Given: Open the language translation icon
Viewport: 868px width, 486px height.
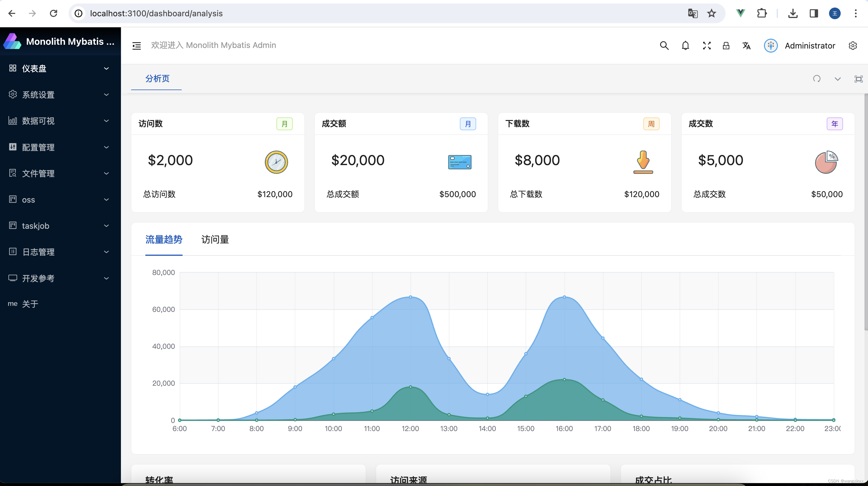Looking at the screenshot, I should coord(746,46).
